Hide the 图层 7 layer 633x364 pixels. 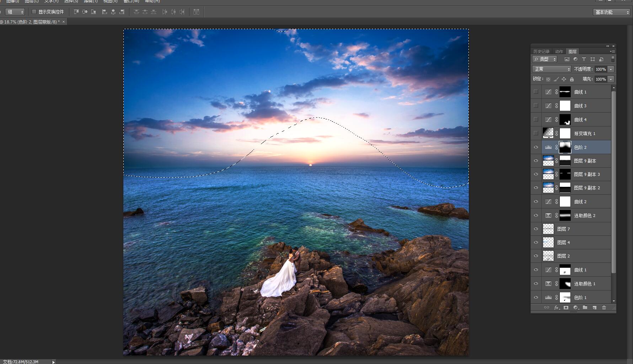point(536,229)
